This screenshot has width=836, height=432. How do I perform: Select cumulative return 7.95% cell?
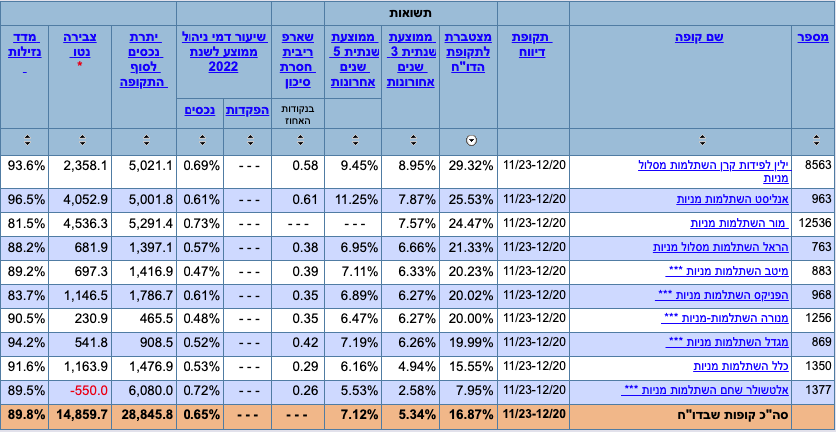click(x=468, y=393)
